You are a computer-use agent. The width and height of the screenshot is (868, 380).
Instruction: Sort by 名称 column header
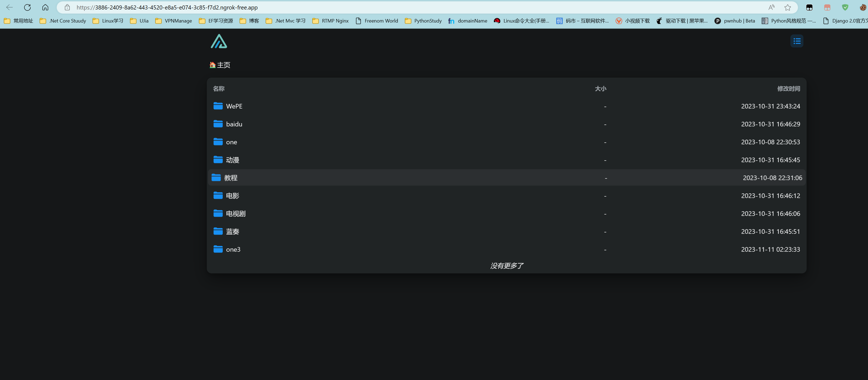click(219, 89)
